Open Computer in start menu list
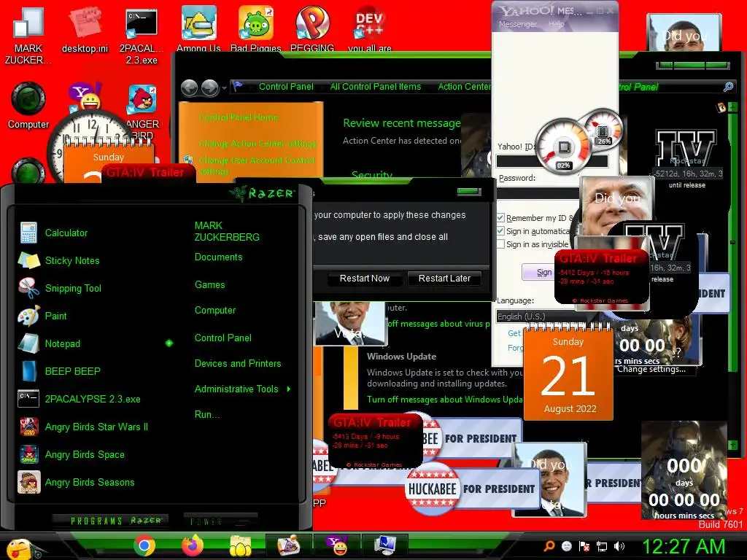 (x=215, y=310)
